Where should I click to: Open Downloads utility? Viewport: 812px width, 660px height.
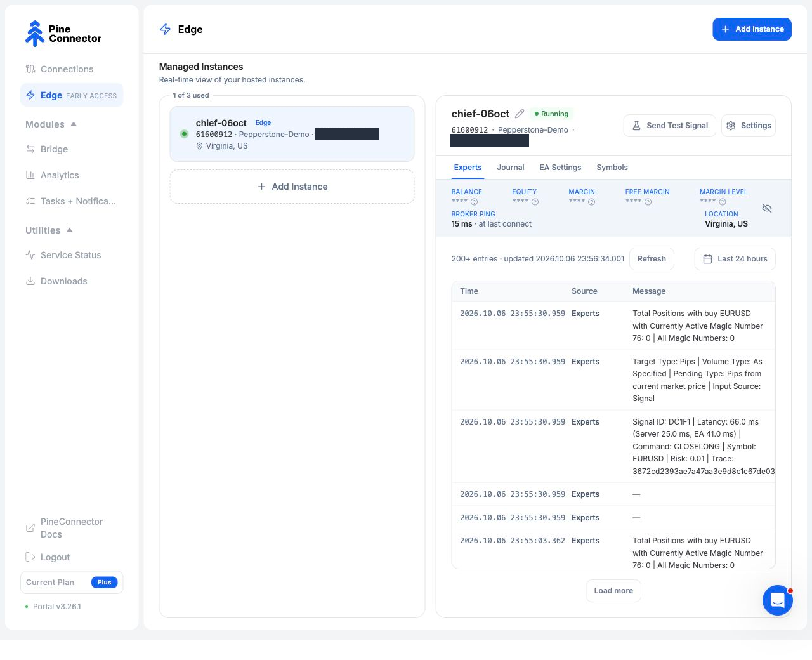pos(72,281)
